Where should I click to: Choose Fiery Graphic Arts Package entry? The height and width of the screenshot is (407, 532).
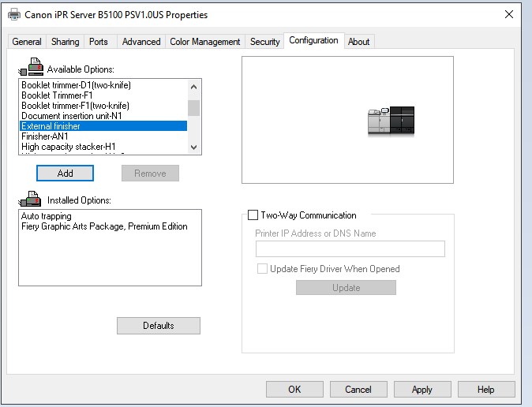point(104,226)
